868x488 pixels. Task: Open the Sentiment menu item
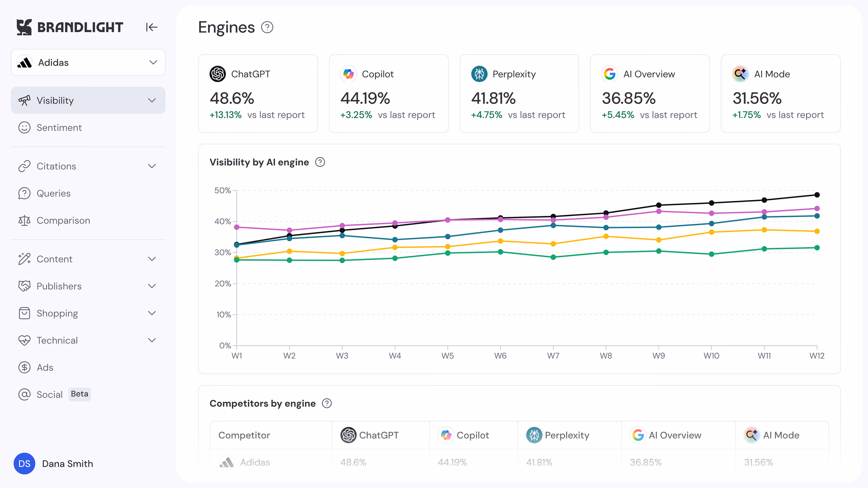pyautogui.click(x=88, y=127)
